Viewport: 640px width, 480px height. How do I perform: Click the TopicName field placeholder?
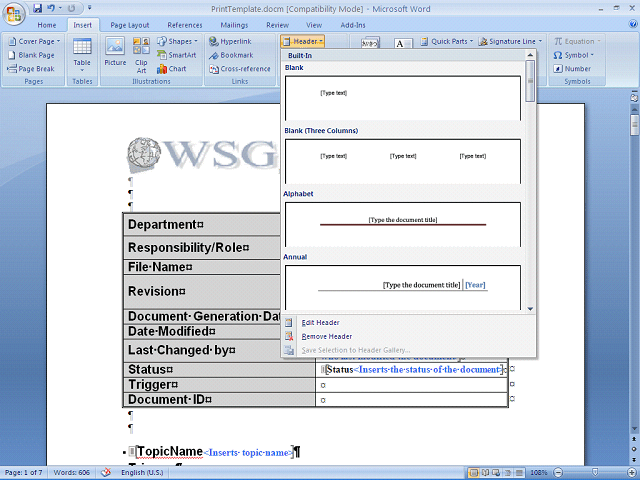(x=248, y=453)
